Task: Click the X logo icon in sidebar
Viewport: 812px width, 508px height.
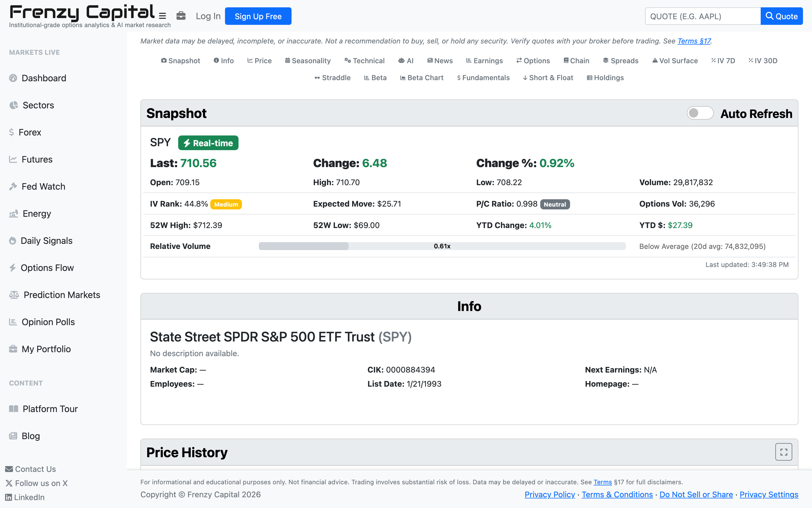Action: click(x=9, y=483)
